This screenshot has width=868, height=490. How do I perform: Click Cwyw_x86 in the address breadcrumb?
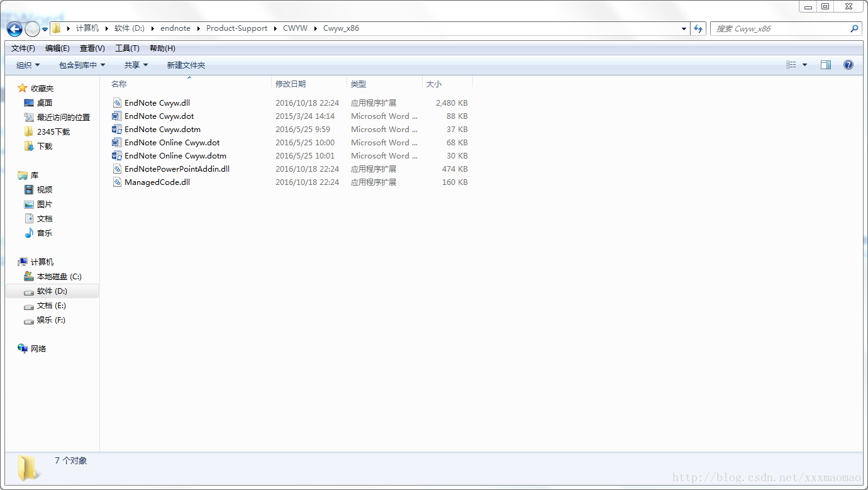pos(341,28)
